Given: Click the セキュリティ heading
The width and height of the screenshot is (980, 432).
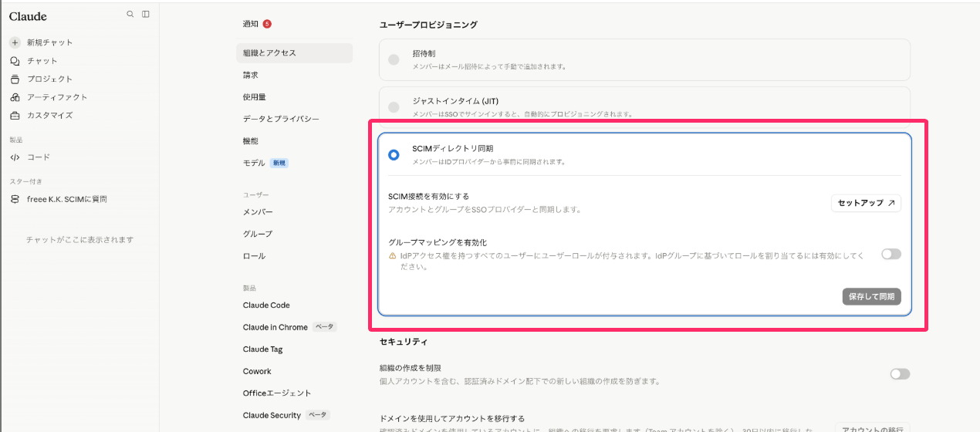Looking at the screenshot, I should [x=404, y=341].
